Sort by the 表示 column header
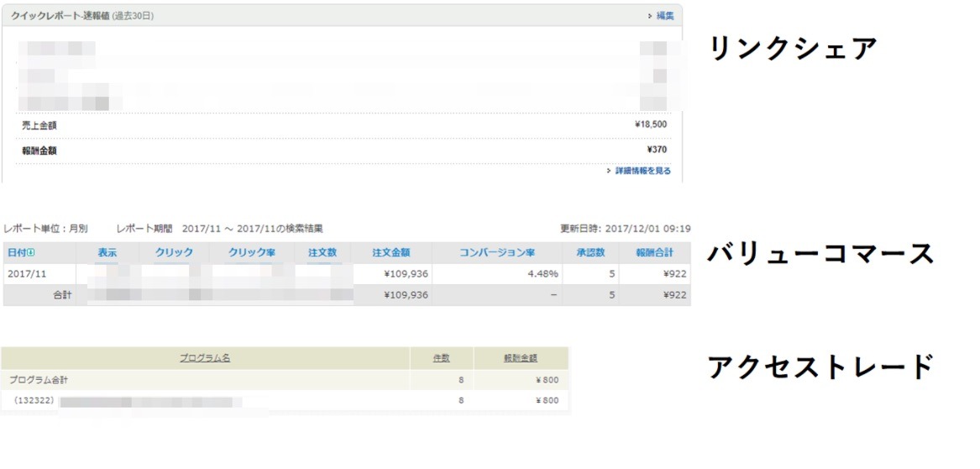Screen dimensions: 980x469 pos(107,252)
